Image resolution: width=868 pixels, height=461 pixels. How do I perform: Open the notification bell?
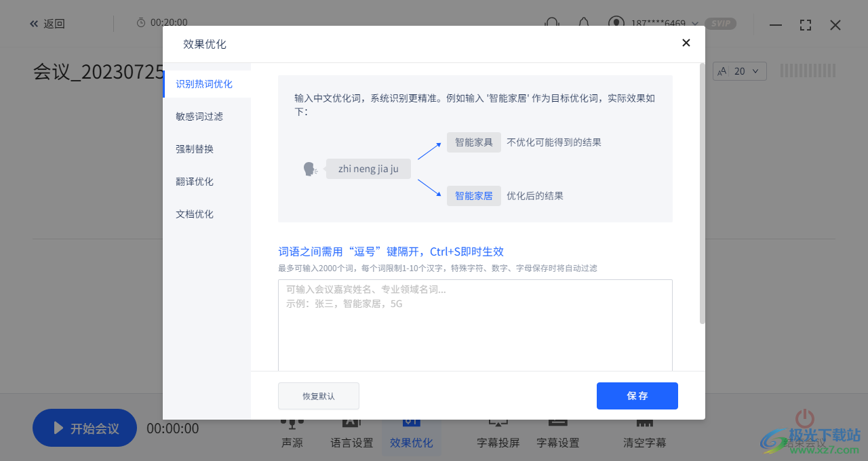[584, 23]
